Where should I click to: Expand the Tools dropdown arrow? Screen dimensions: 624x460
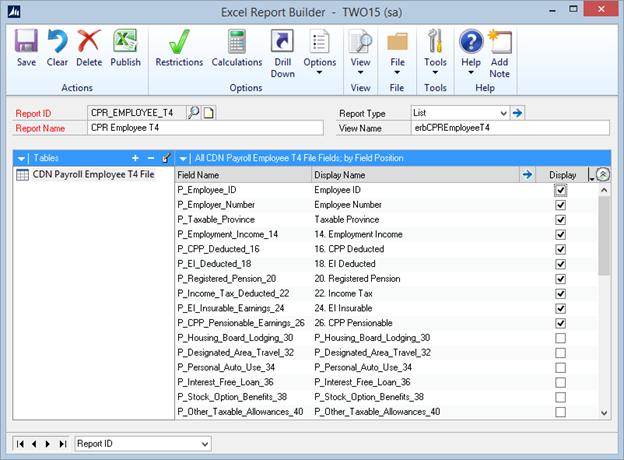(435, 72)
